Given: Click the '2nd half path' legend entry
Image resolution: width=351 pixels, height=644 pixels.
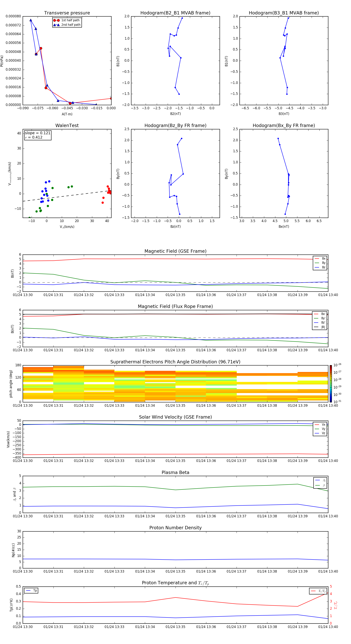Looking at the screenshot, I should (x=67, y=25).
